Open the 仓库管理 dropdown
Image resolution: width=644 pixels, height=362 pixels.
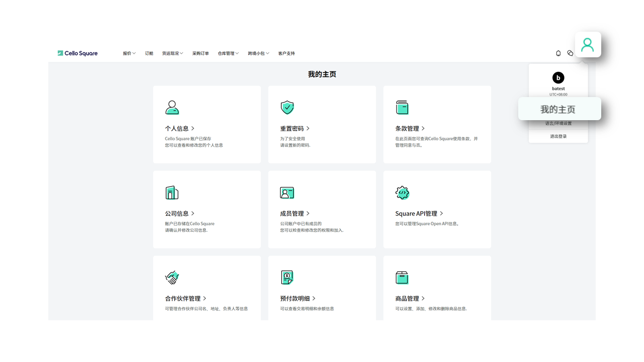coord(228,53)
